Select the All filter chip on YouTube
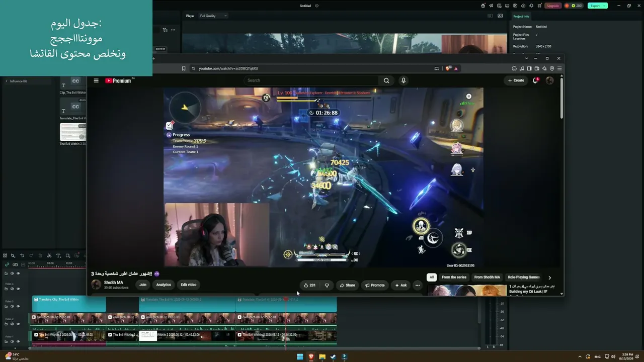The image size is (644, 362). [431, 277]
